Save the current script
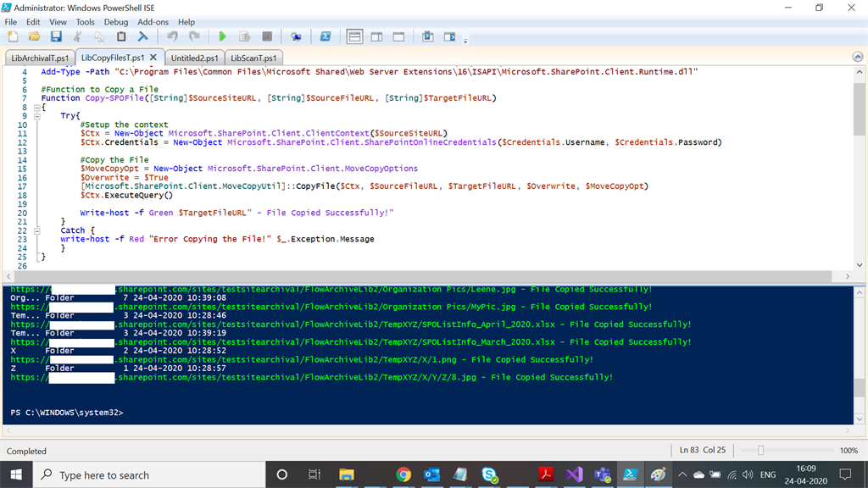The width and height of the screenshot is (868, 488). [x=56, y=36]
